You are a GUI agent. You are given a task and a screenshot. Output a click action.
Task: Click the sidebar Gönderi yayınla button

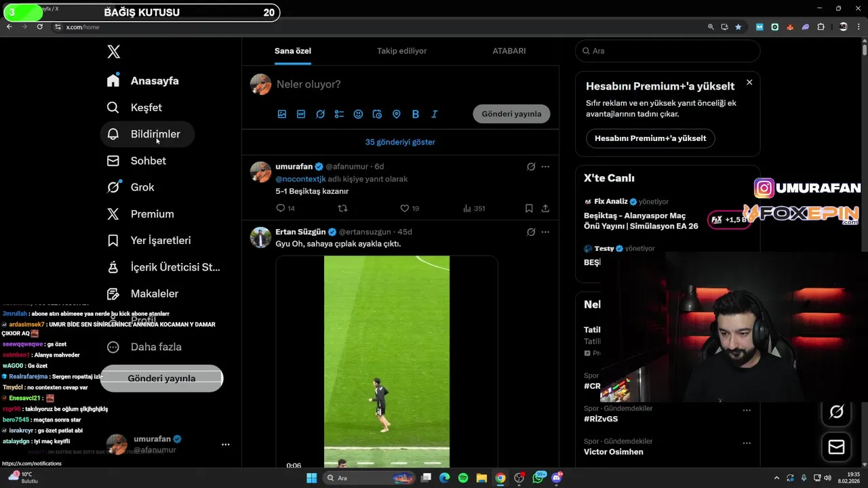[x=161, y=378]
